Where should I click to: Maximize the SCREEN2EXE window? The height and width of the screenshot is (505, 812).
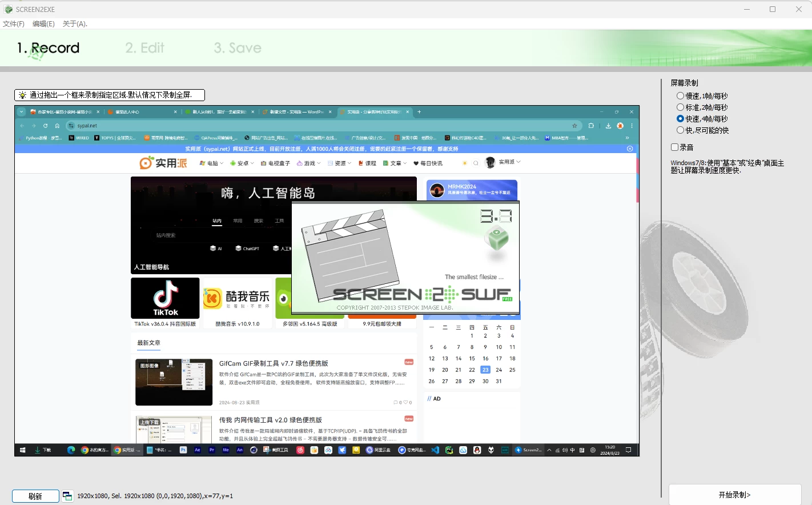[773, 9]
